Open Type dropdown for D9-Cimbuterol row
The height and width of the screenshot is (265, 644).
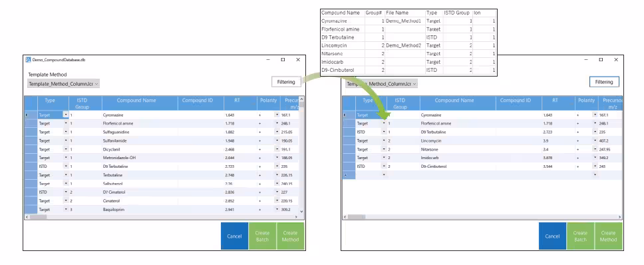[384, 166]
